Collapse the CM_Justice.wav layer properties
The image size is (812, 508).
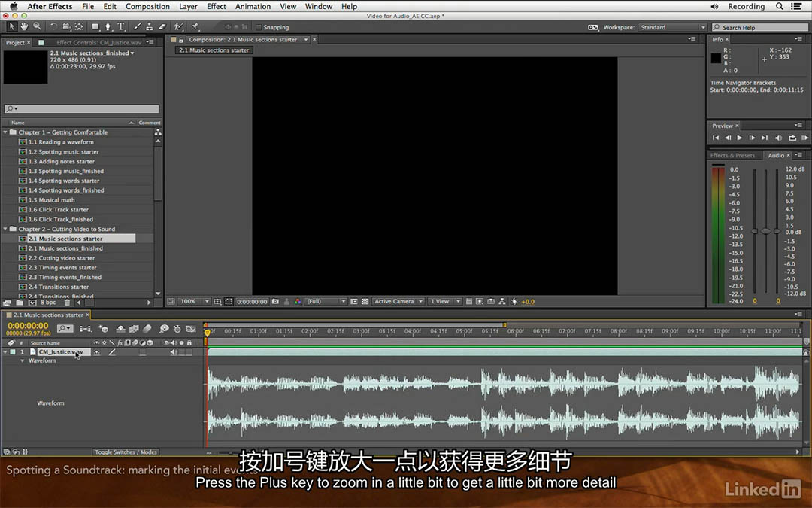click(x=5, y=352)
